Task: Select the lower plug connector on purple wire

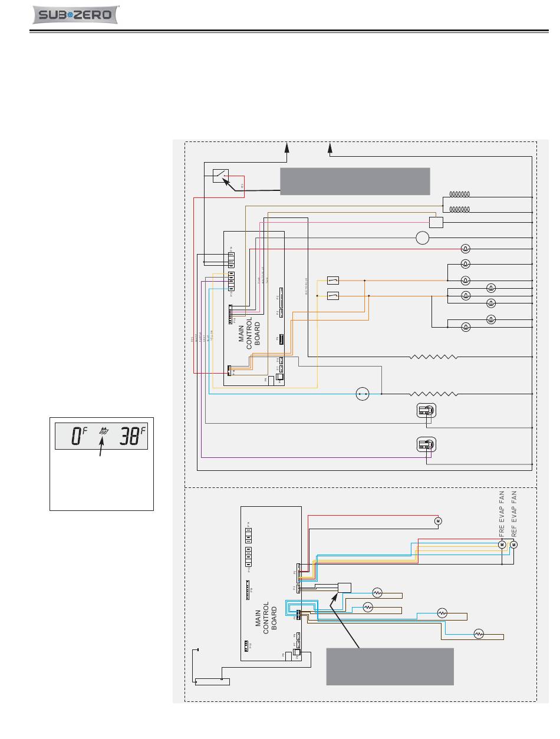Action: [x=426, y=444]
